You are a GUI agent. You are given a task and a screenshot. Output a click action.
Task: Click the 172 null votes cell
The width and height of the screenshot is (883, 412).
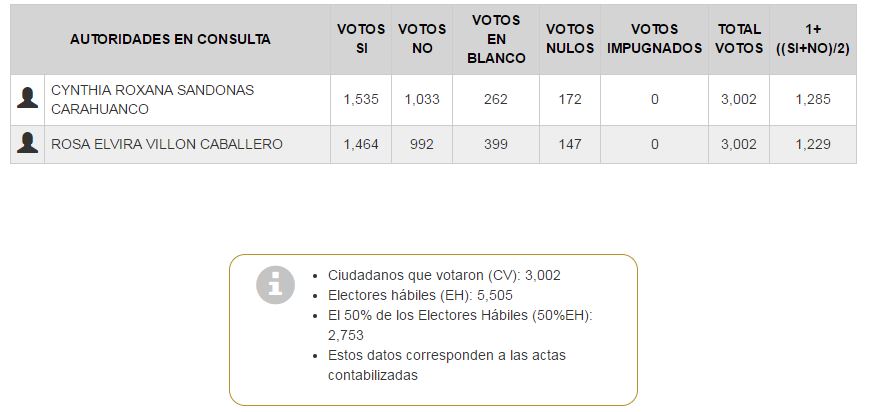click(x=570, y=99)
